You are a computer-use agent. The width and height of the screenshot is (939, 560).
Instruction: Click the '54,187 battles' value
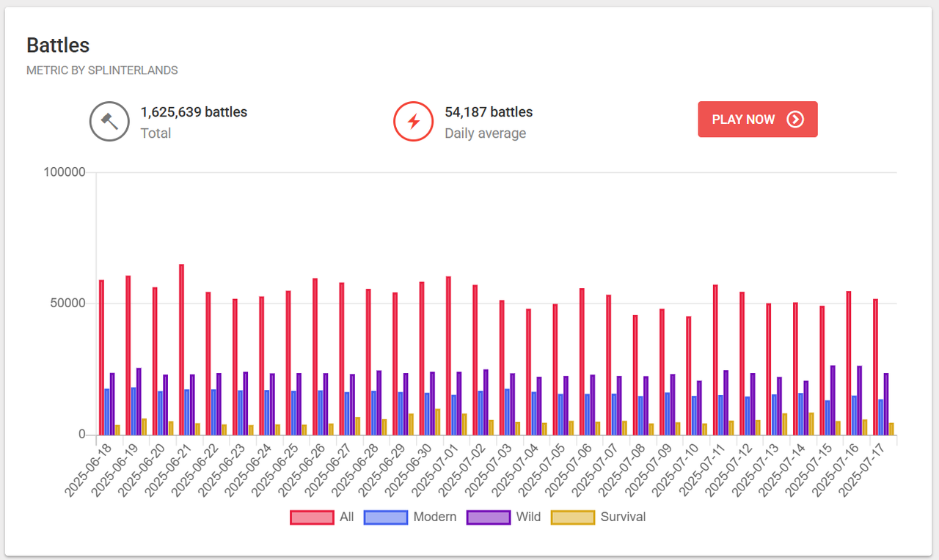tap(489, 112)
